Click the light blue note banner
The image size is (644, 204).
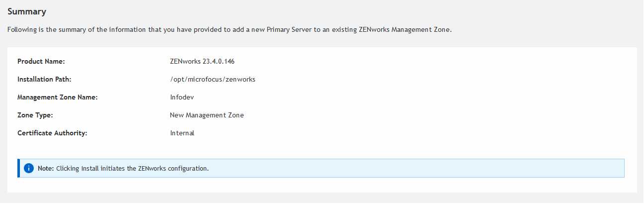398,168
